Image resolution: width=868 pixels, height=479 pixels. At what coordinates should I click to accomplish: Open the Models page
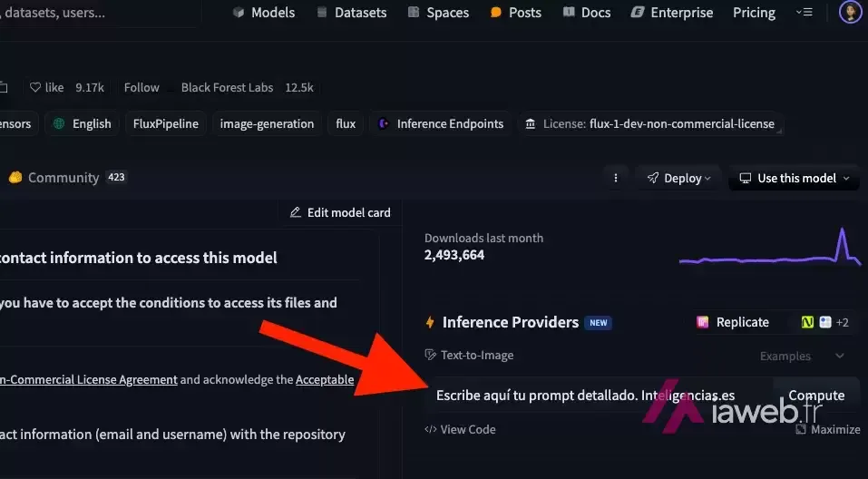(264, 12)
